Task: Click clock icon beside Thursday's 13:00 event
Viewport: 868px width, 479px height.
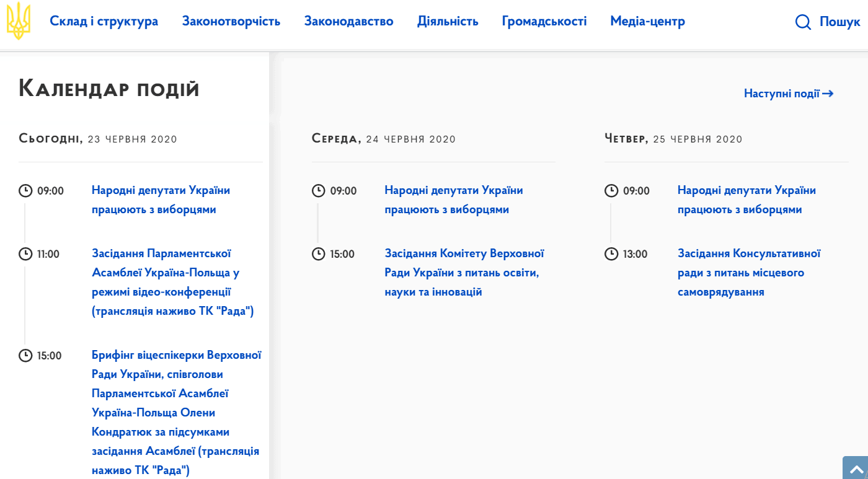Action: point(611,254)
